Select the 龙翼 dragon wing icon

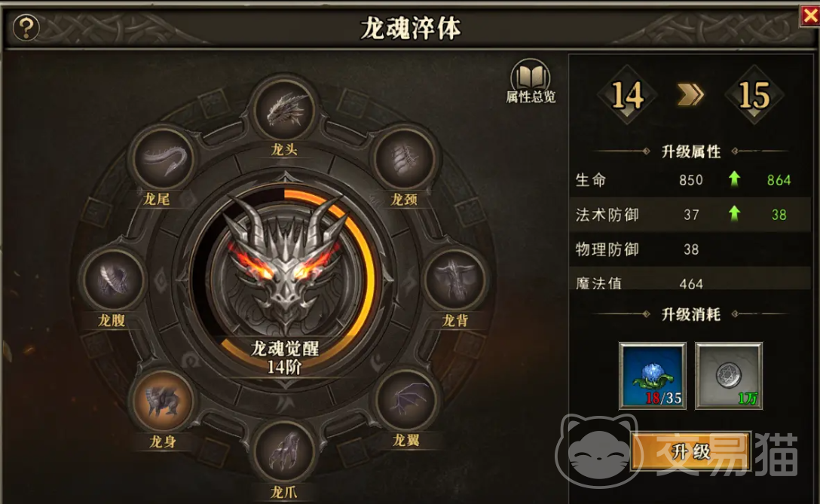(405, 401)
